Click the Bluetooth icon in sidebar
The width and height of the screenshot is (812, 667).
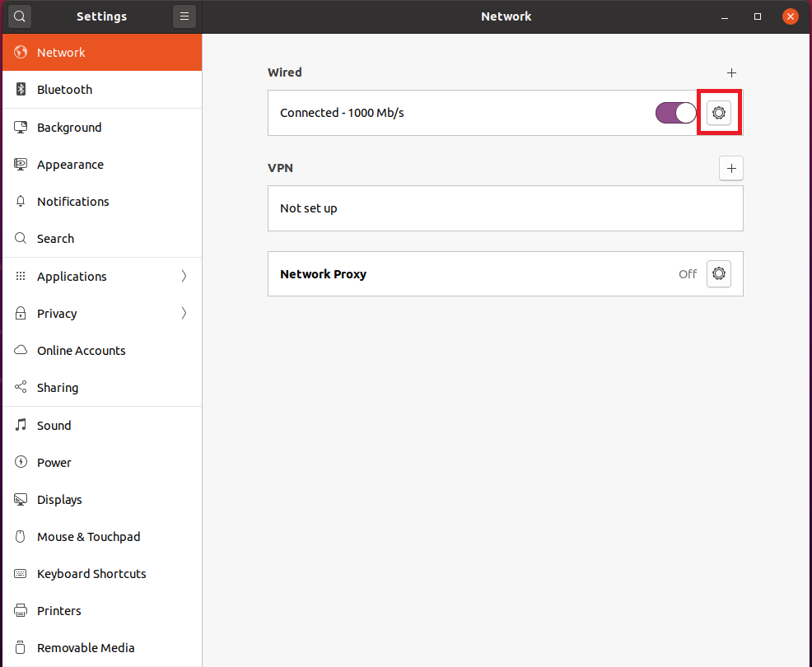(21, 90)
